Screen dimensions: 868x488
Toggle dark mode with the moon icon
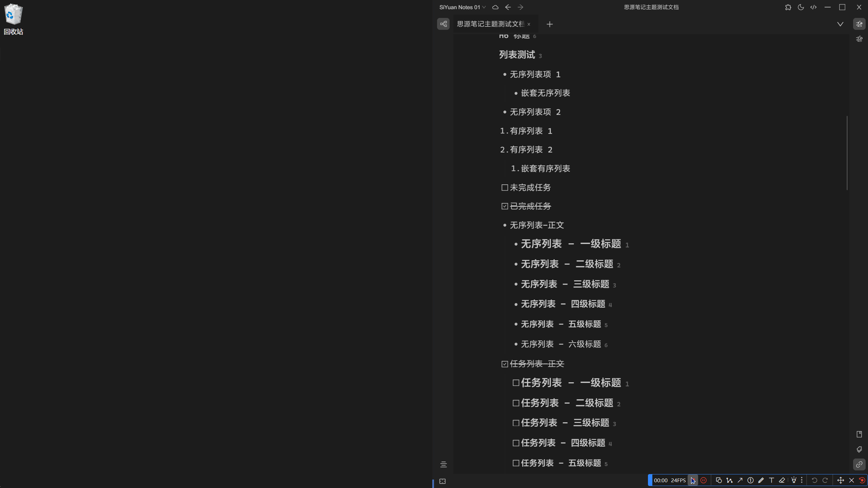click(801, 7)
